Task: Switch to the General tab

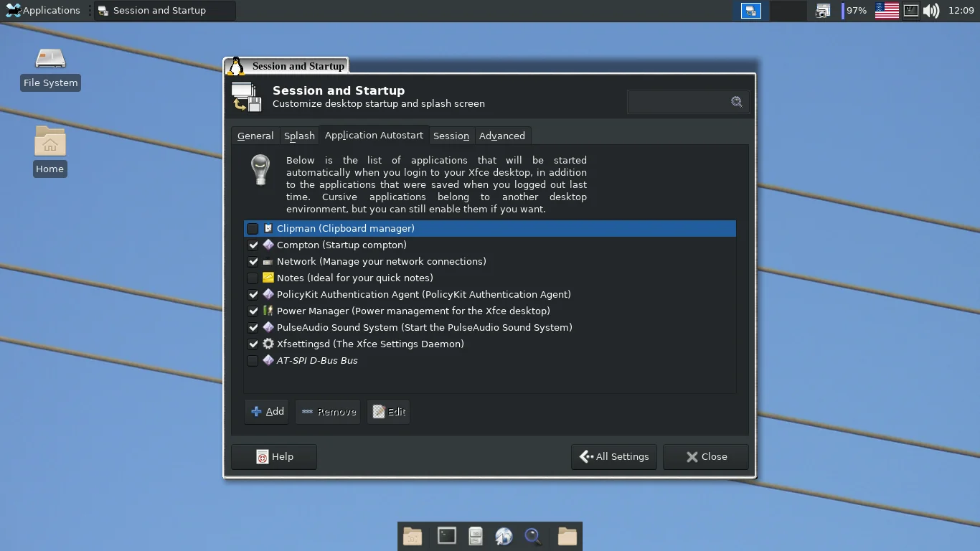Action: [x=255, y=136]
